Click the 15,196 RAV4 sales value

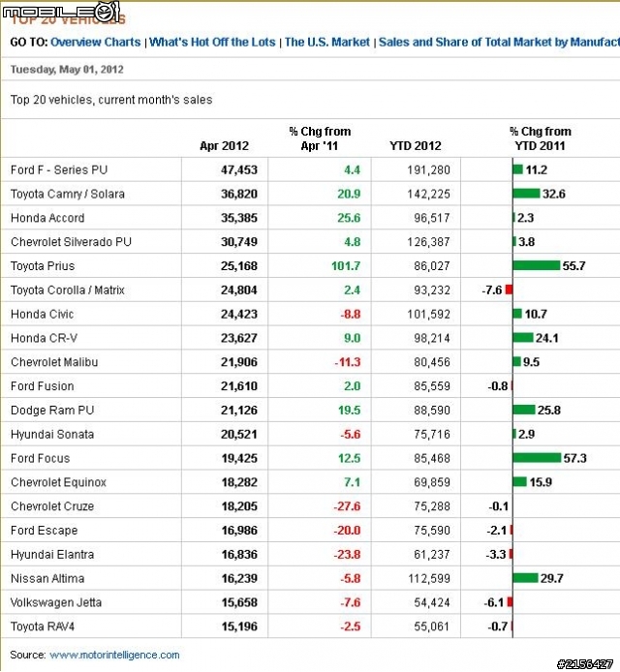pyautogui.click(x=239, y=626)
